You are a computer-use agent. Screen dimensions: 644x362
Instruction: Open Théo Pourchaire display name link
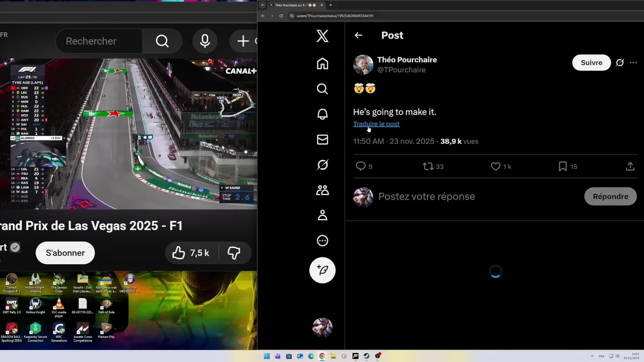(407, 60)
